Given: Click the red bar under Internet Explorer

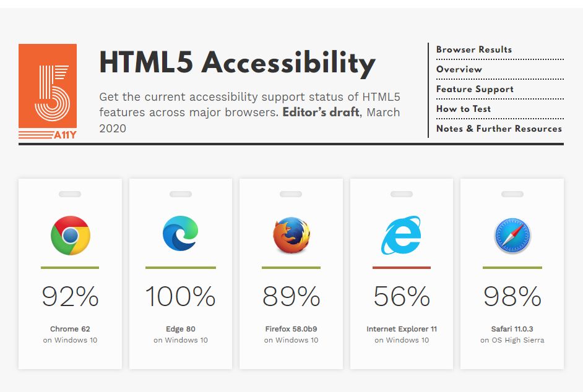Looking at the screenshot, I should click(x=402, y=268).
